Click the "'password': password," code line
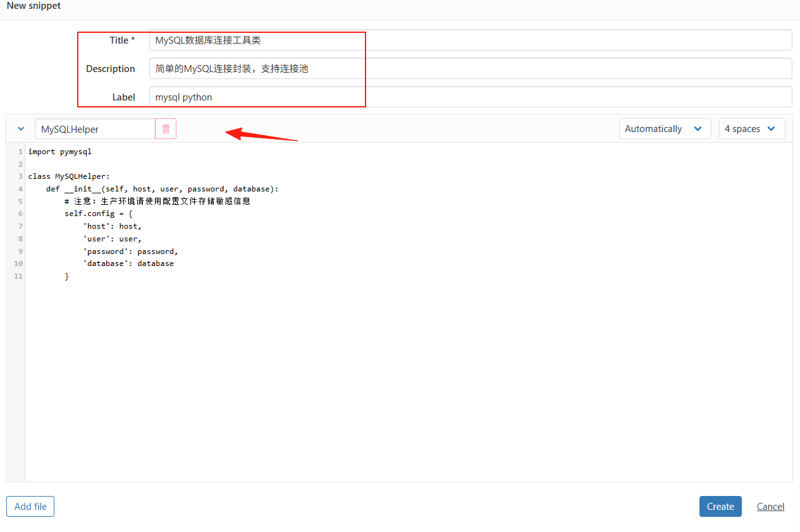This screenshot has width=800, height=532. [130, 251]
